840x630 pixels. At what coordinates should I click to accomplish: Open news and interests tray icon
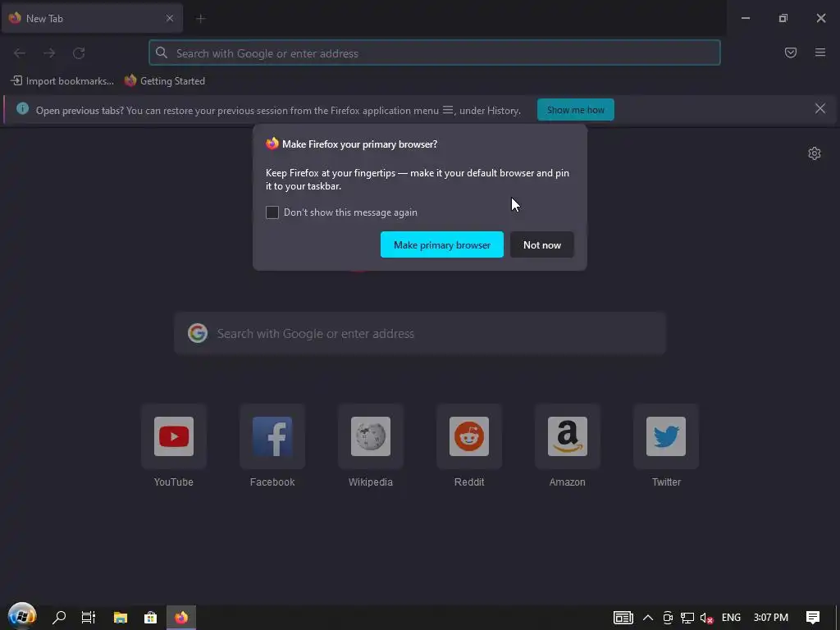click(623, 618)
